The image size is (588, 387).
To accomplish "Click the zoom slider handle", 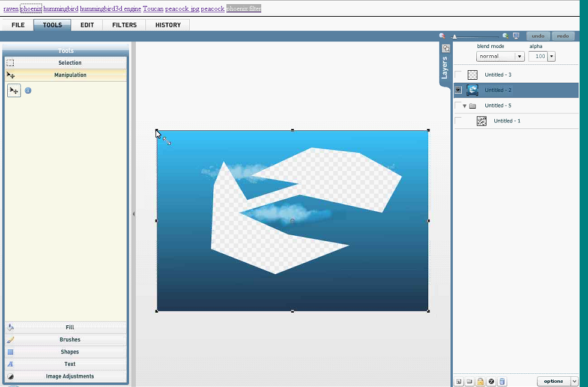I will point(455,37).
